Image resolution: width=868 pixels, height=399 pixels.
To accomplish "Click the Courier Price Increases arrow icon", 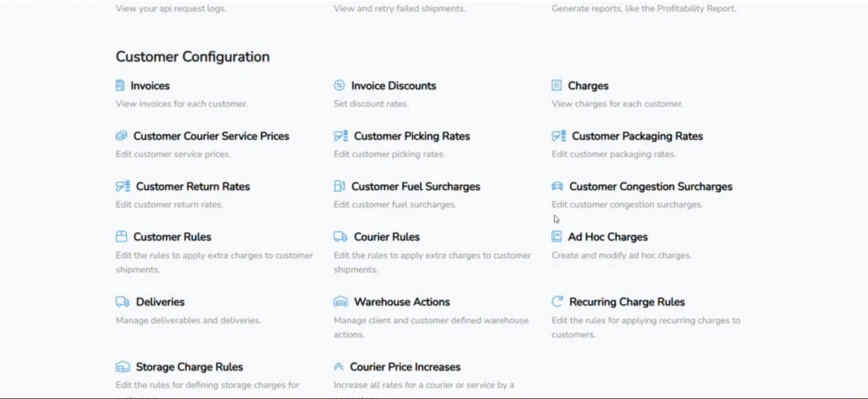I will pyautogui.click(x=339, y=367).
